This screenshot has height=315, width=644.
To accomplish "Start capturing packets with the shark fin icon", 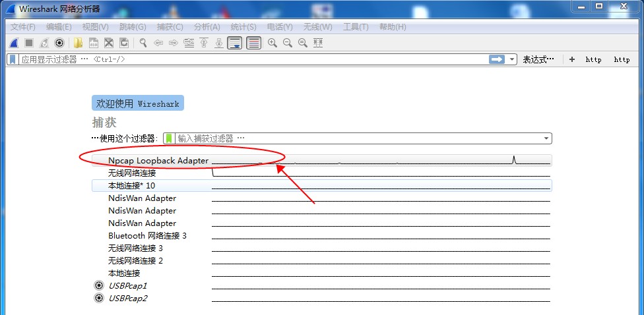I will (x=14, y=43).
